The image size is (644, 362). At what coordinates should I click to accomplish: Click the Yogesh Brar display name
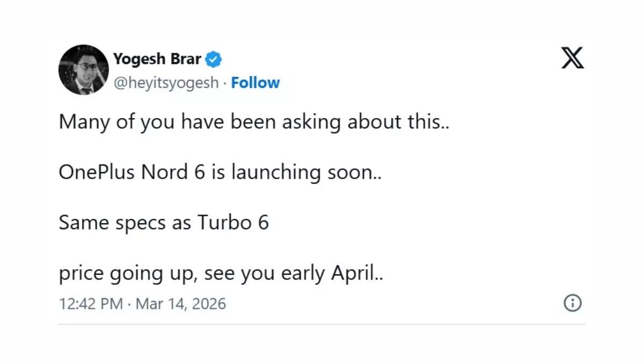(157, 59)
